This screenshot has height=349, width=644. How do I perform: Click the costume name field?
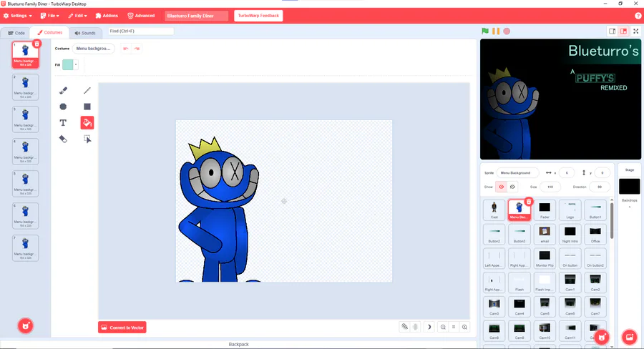click(x=94, y=49)
